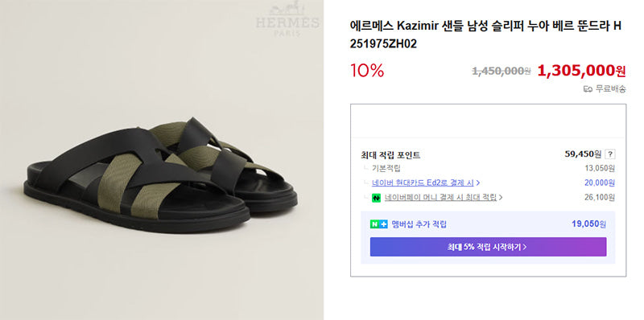
Task: Start the 최대 5% 적립 시작하기 button
Action: pos(488,247)
